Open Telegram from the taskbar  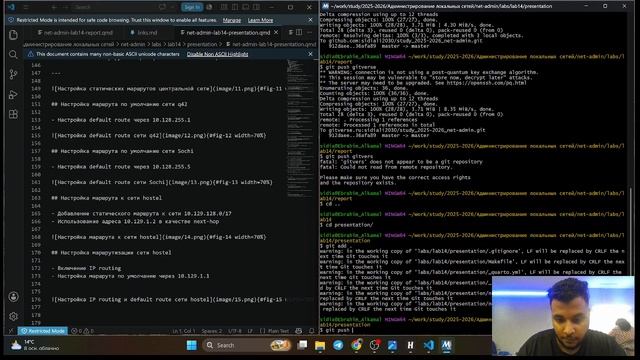pos(338,345)
